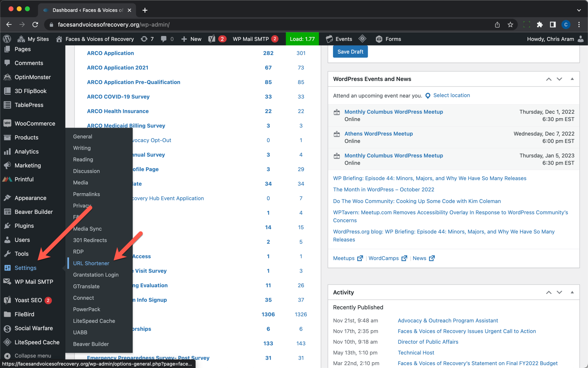
Task: Click the location pin Select location icon
Action: tap(428, 96)
